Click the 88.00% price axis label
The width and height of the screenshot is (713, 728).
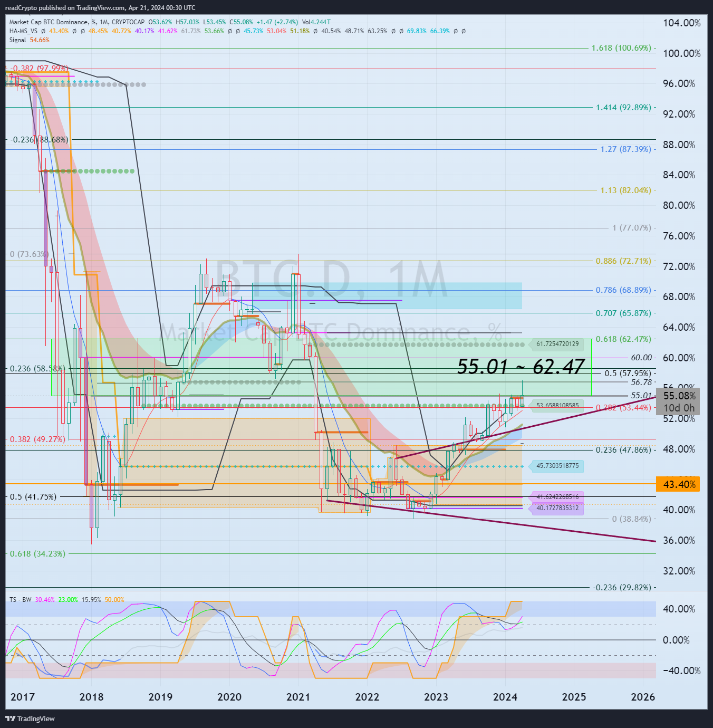coord(679,145)
